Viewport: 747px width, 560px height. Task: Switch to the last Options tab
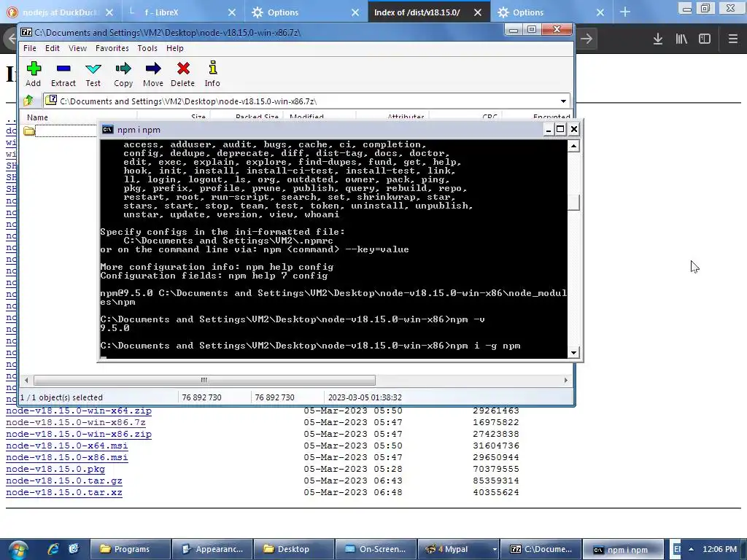(x=551, y=12)
